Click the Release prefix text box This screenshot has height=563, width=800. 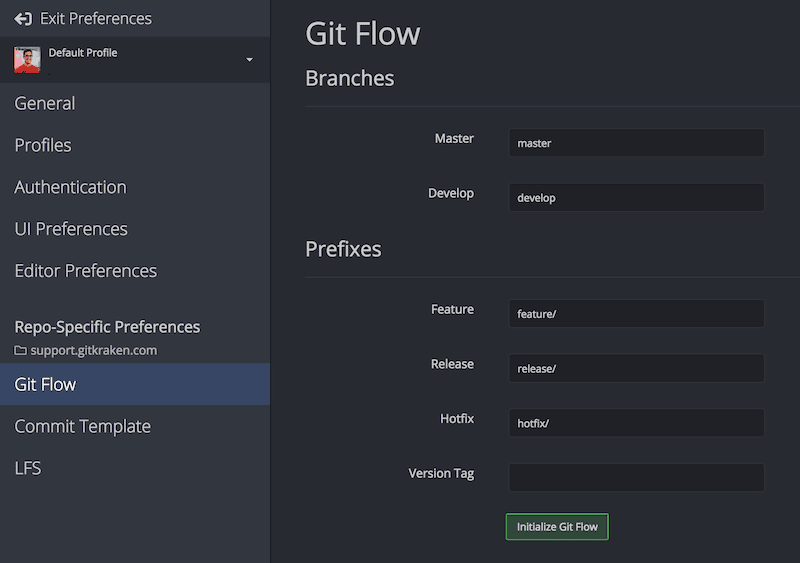(636, 368)
